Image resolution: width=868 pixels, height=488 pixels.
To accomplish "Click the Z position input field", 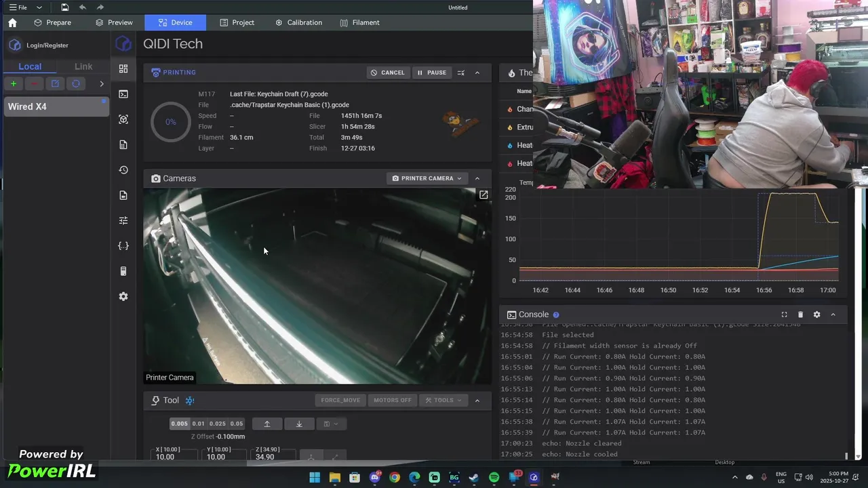I will point(273,456).
